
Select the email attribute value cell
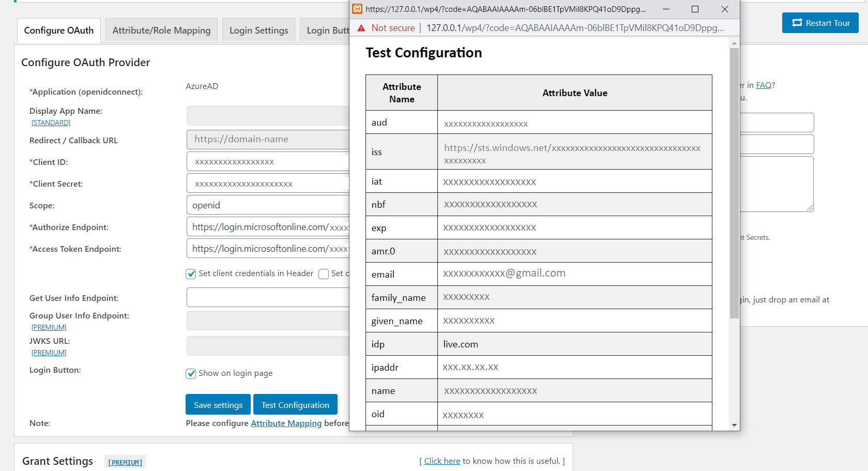(x=574, y=274)
